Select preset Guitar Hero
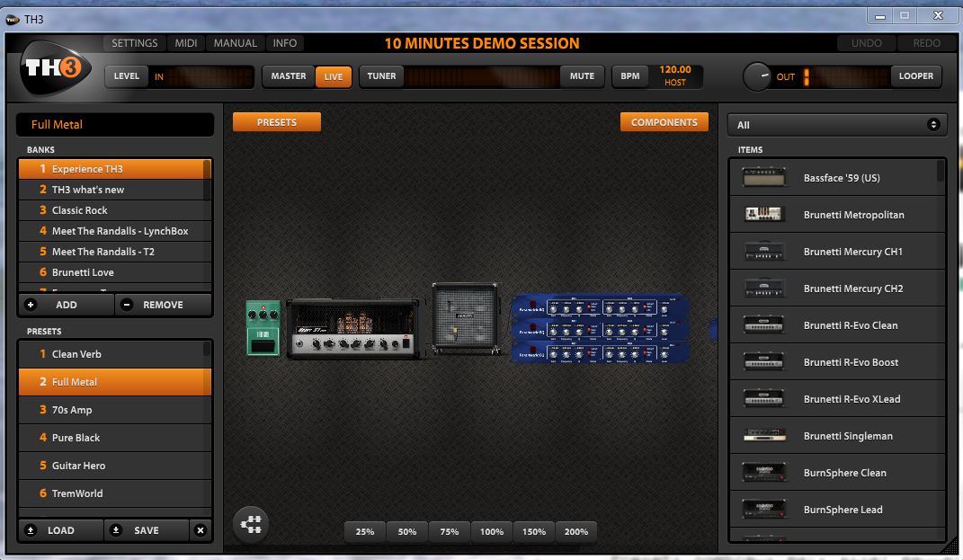 [x=114, y=466]
